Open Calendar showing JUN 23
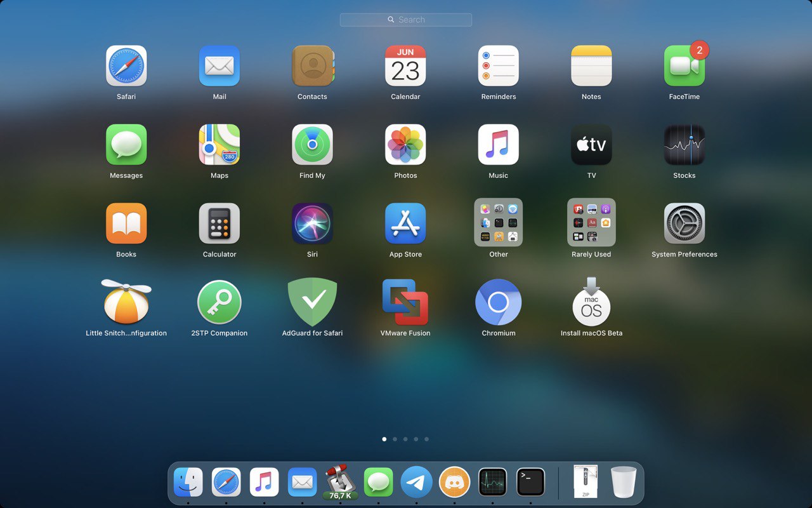The width and height of the screenshot is (812, 508). point(405,65)
